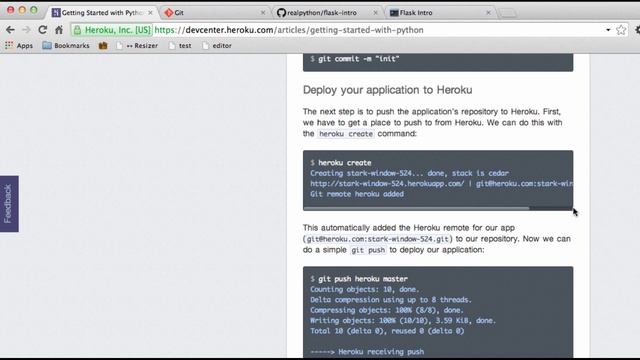The width and height of the screenshot is (640, 360).
Task: Click the inline 'heroku create' code text
Action: 346,134
